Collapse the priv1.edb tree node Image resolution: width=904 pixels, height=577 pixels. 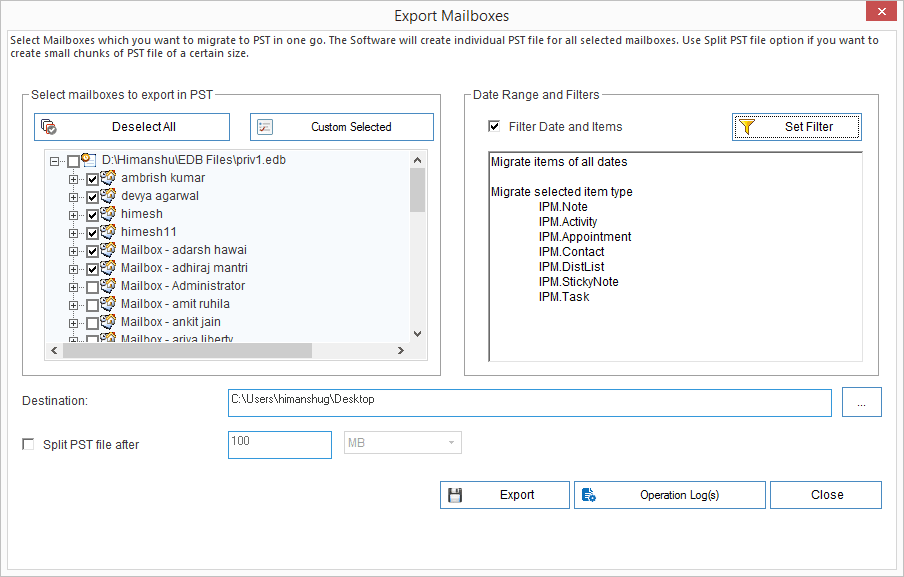click(54, 161)
